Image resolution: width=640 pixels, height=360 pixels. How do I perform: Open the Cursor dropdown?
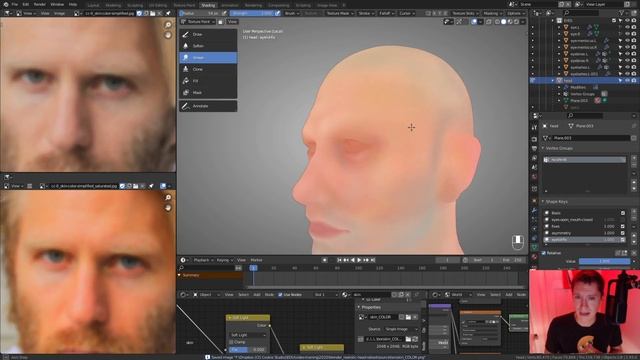[406, 13]
